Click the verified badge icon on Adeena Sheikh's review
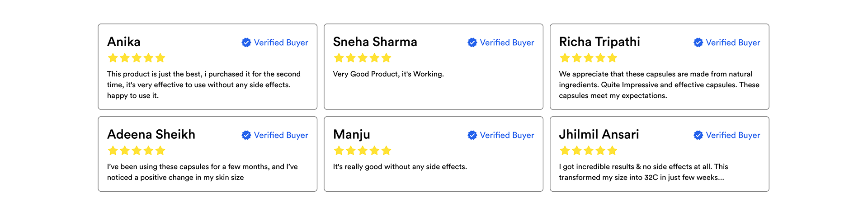Viewport: 868px width, 208px height. [246, 135]
